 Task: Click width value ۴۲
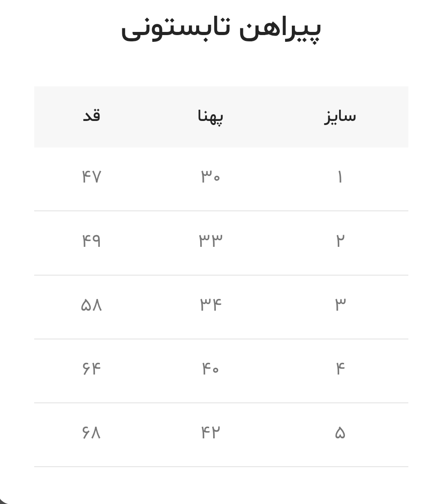tap(210, 433)
